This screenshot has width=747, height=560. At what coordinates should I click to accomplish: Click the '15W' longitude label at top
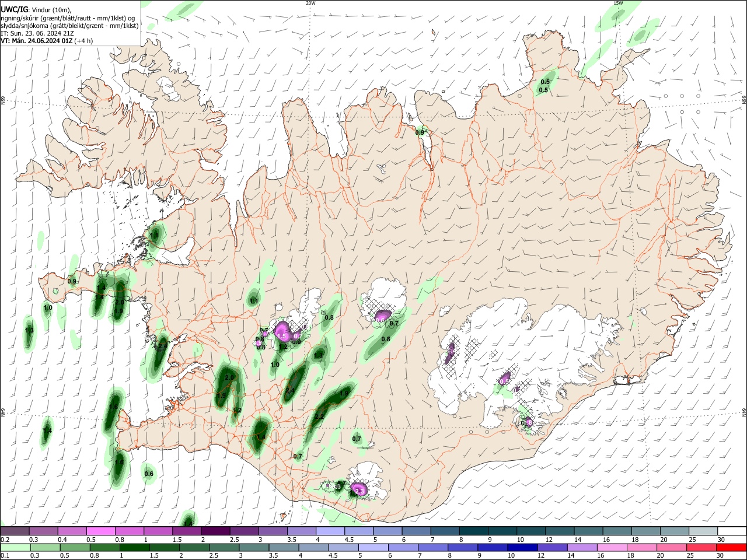click(x=618, y=3)
